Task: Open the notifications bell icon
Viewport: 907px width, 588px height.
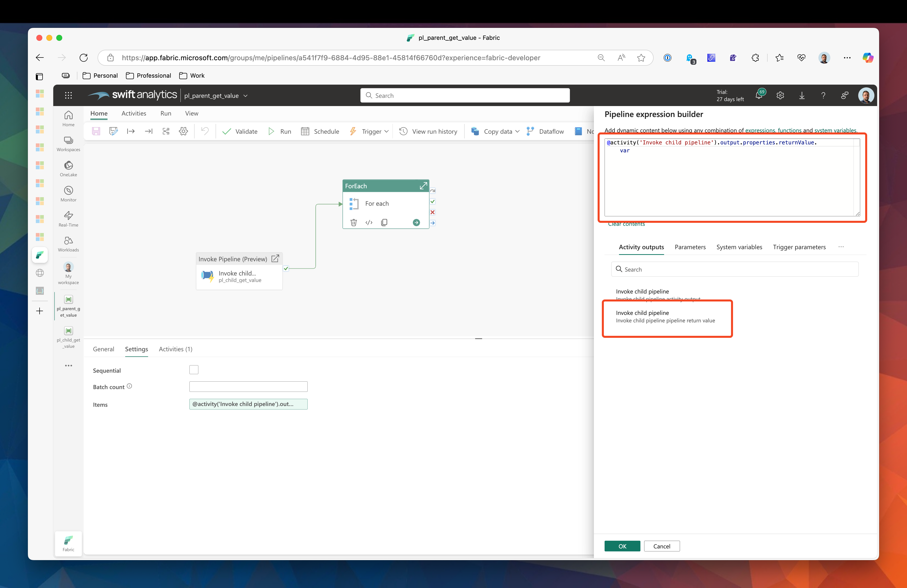Action: coord(759,95)
